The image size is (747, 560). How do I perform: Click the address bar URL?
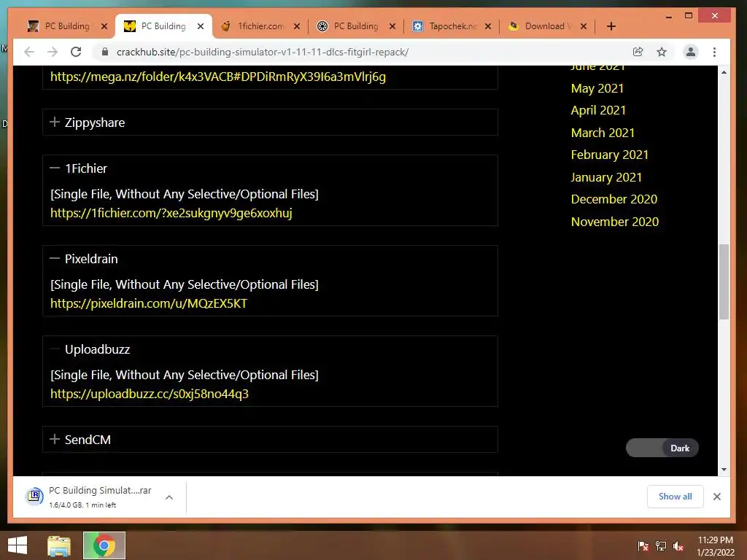click(263, 52)
